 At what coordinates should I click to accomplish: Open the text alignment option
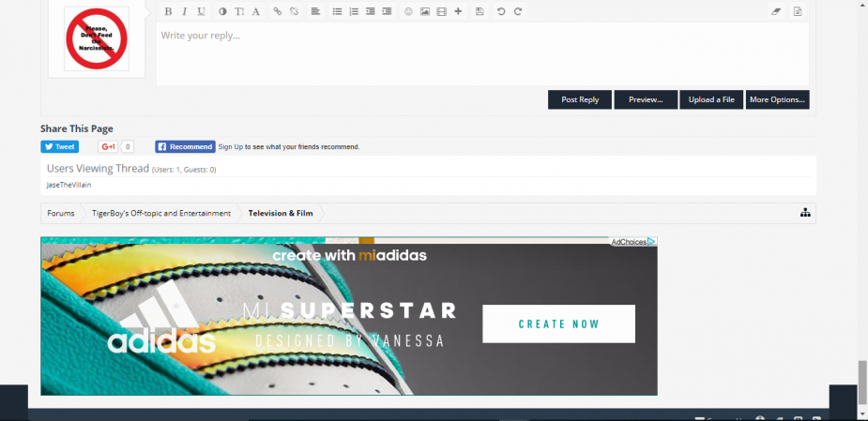315,11
